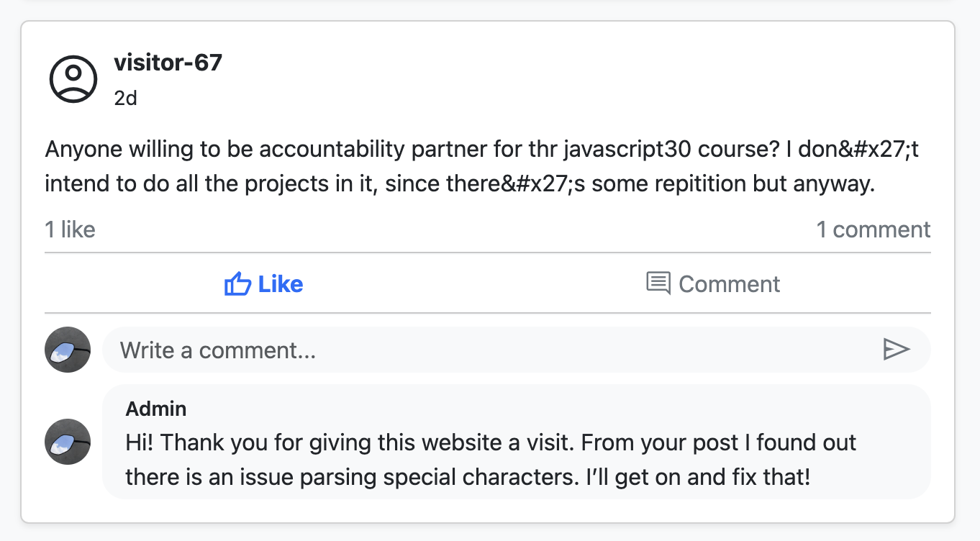
Task: Click the Comment button label
Action: 729,284
